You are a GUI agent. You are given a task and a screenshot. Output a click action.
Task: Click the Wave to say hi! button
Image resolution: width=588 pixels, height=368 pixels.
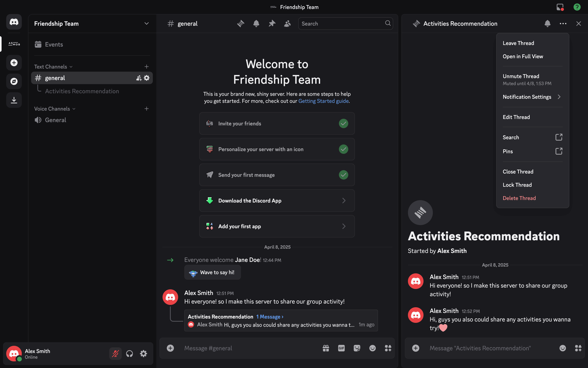[213, 272]
